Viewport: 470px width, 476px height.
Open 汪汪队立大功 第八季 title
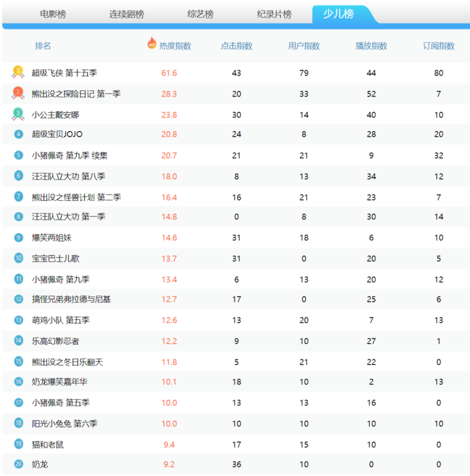coord(68,176)
